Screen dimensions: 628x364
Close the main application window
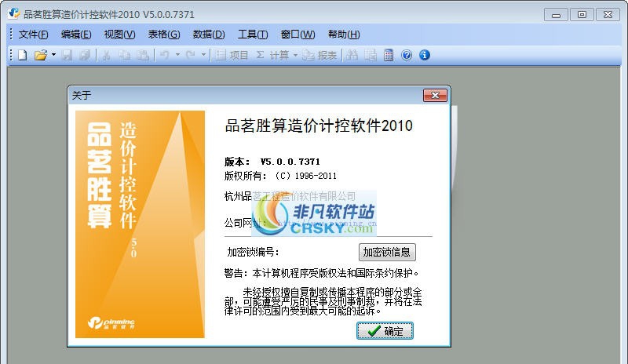click(608, 15)
